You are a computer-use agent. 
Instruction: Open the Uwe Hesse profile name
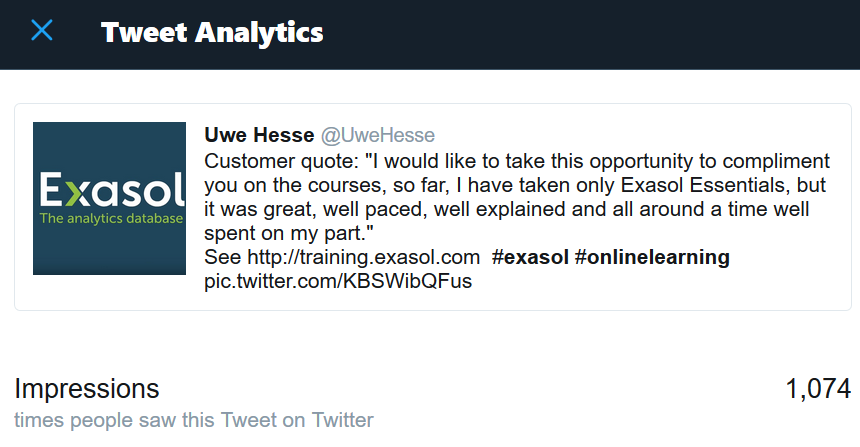click(x=259, y=136)
